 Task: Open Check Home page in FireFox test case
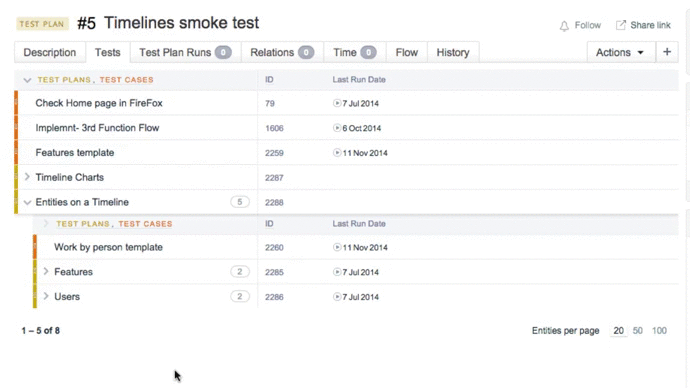coord(99,103)
